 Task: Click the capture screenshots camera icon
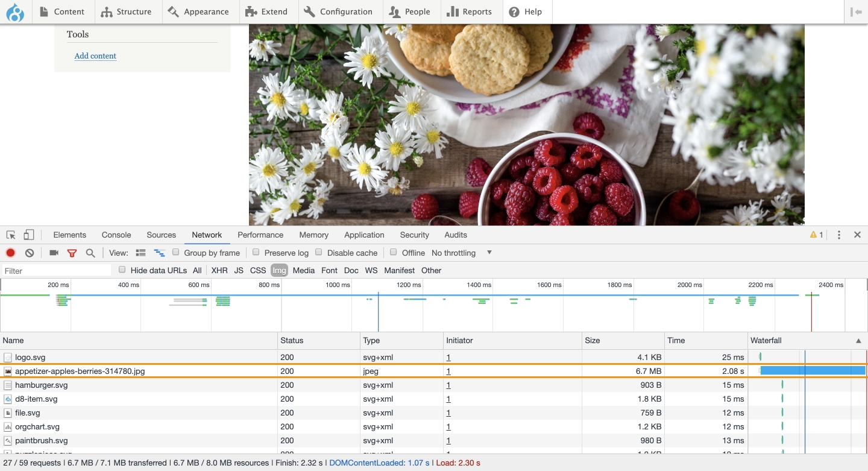click(54, 253)
